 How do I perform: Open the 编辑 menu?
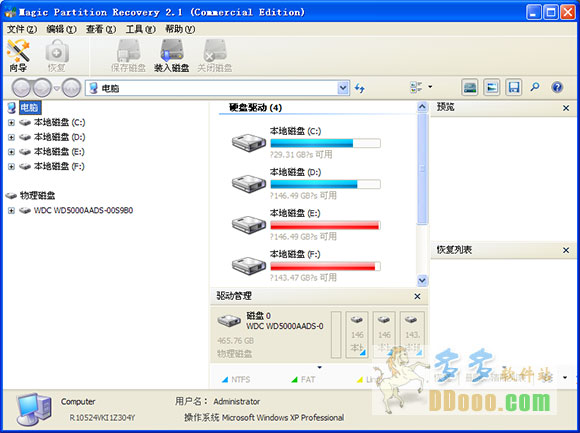61,29
